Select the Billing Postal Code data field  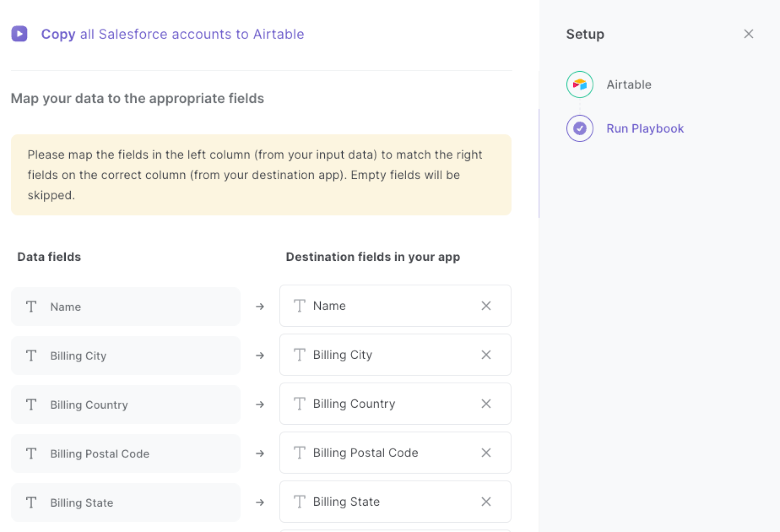click(x=126, y=453)
